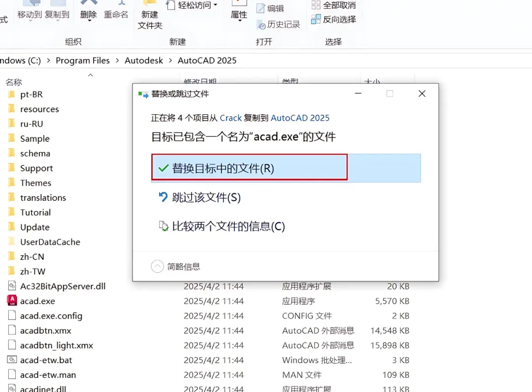Open the Crack source folder link
The height and width of the screenshot is (392, 532).
pos(231,118)
